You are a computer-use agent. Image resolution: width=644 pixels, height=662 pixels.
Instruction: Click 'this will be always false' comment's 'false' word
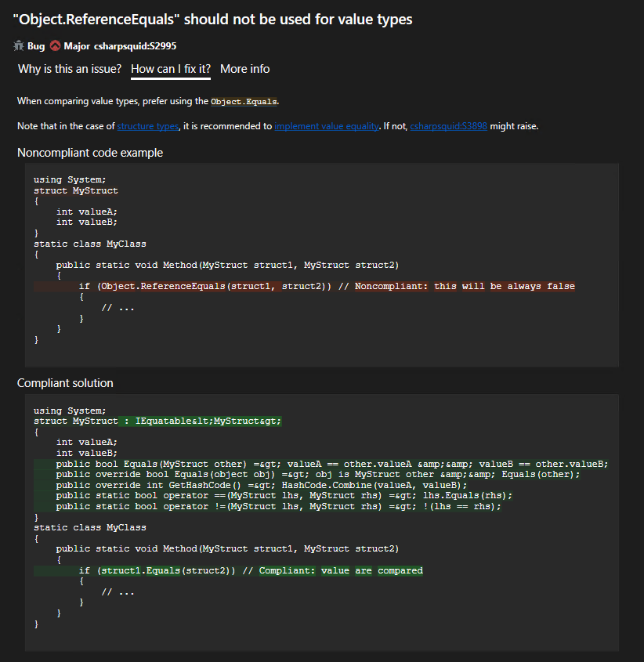pos(561,286)
